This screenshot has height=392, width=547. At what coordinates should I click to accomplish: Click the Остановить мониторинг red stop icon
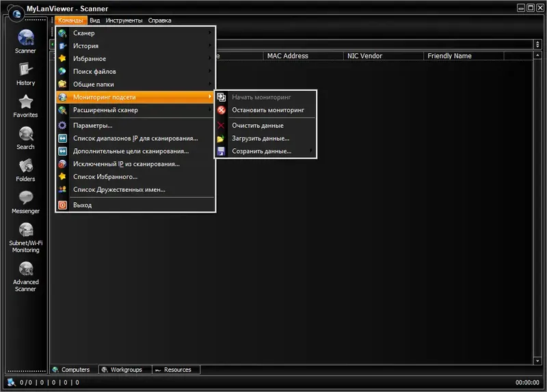click(x=221, y=110)
